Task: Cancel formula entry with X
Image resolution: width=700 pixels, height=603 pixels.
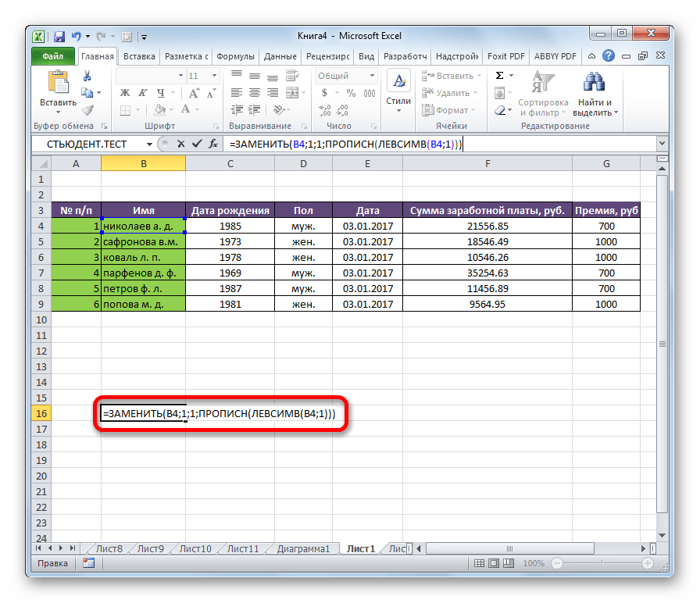Action: point(180,144)
